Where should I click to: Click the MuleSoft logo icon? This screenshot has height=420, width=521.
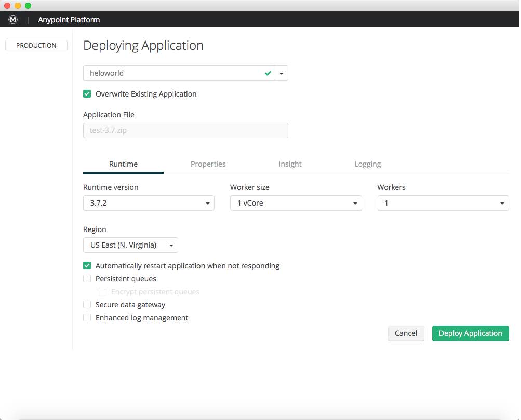coord(14,20)
